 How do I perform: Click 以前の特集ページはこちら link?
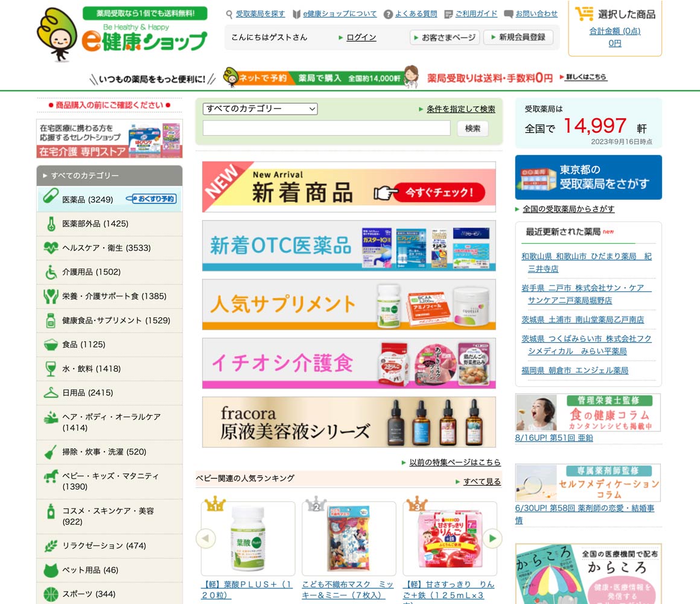[x=455, y=462]
